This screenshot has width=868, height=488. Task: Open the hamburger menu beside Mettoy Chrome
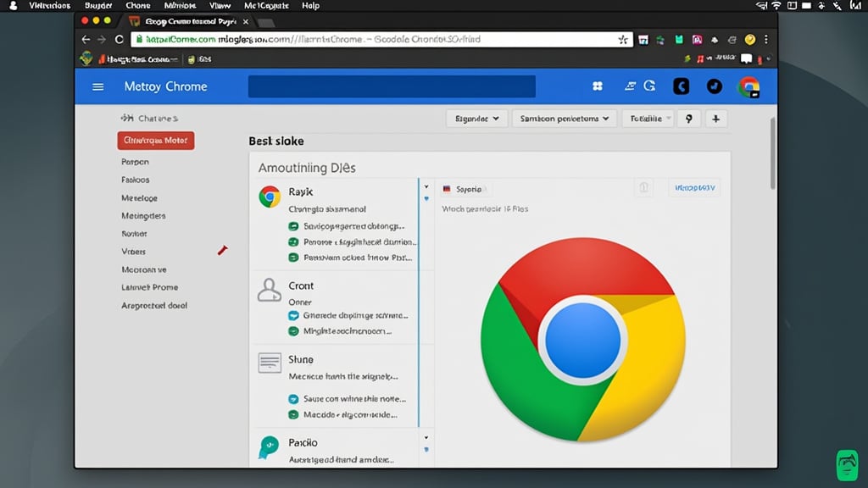click(x=98, y=87)
